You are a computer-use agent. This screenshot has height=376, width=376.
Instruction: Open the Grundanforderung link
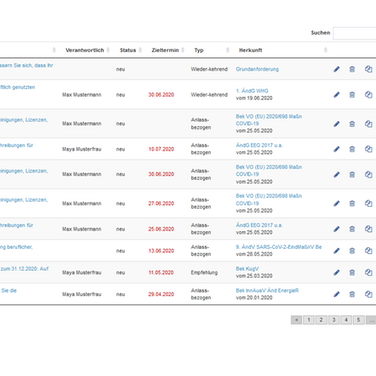click(x=257, y=69)
